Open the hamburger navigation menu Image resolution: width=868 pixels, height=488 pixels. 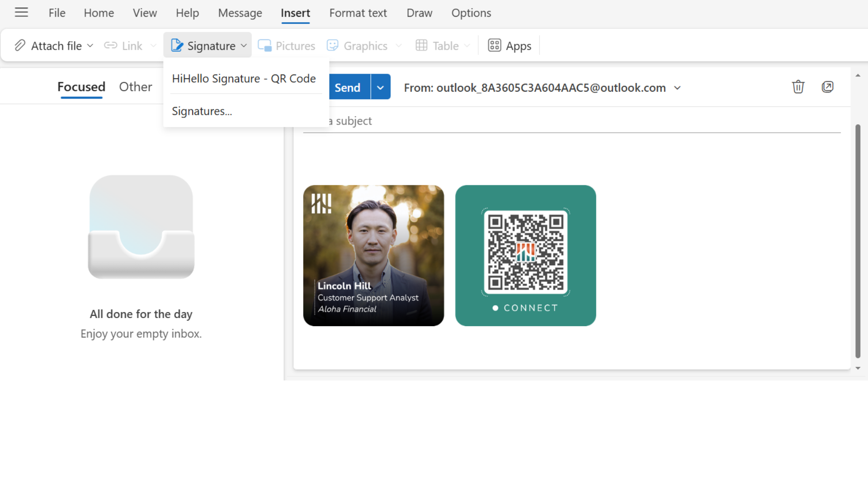21,13
